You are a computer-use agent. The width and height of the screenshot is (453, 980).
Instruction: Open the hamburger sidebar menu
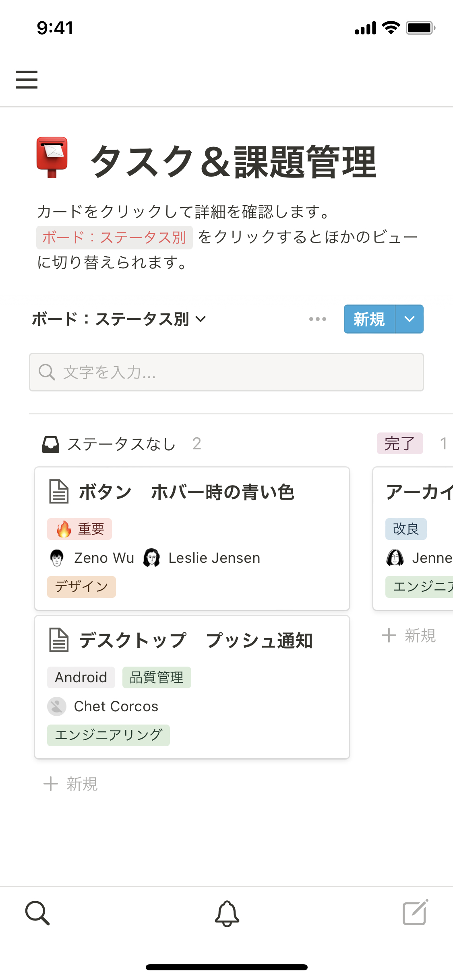(x=27, y=79)
